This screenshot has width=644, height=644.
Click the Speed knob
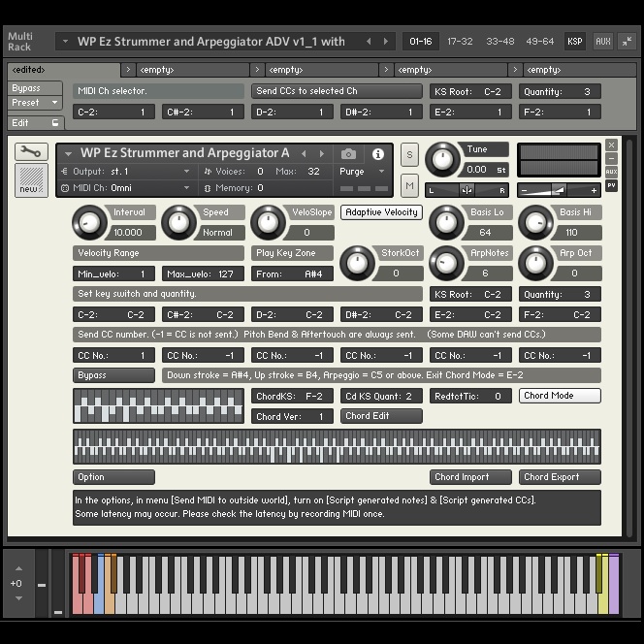point(178,223)
